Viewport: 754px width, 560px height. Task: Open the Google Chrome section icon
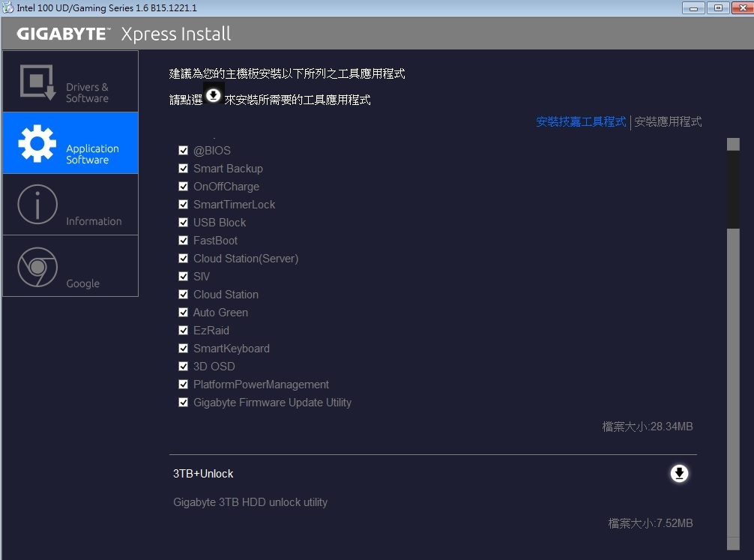(37, 267)
